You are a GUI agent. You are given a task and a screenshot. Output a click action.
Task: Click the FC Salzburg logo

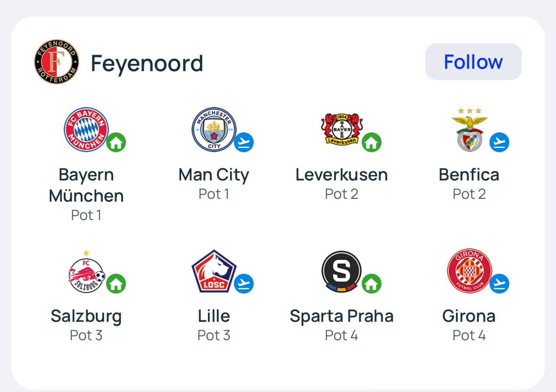tap(85, 273)
